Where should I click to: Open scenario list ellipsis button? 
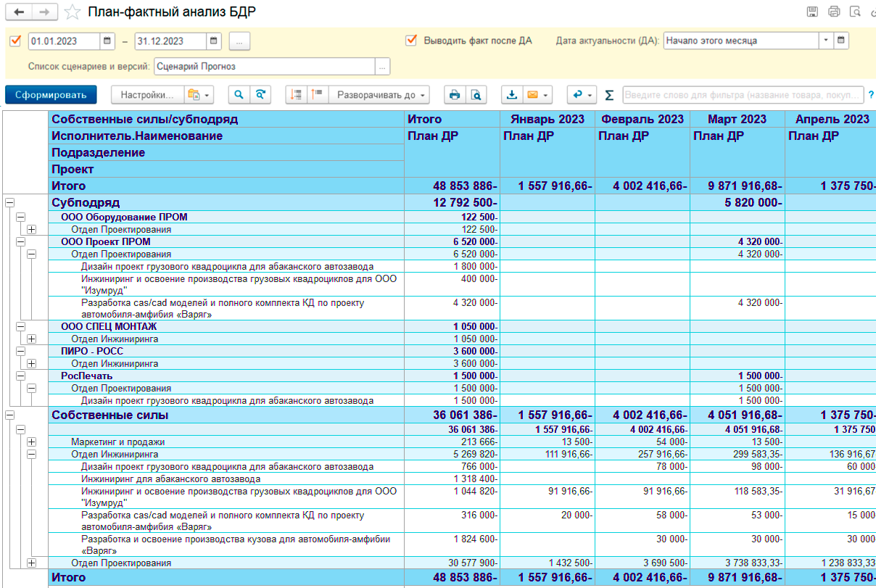click(382, 67)
